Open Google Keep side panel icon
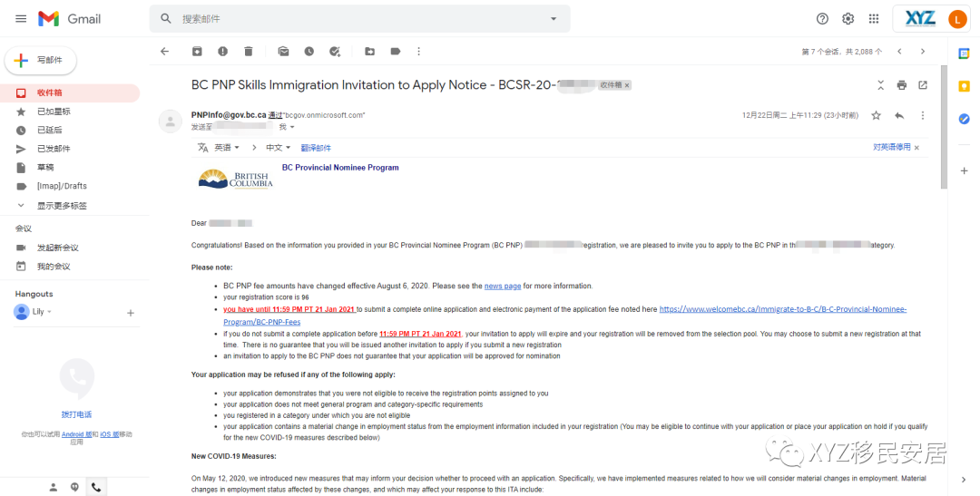 [964, 86]
